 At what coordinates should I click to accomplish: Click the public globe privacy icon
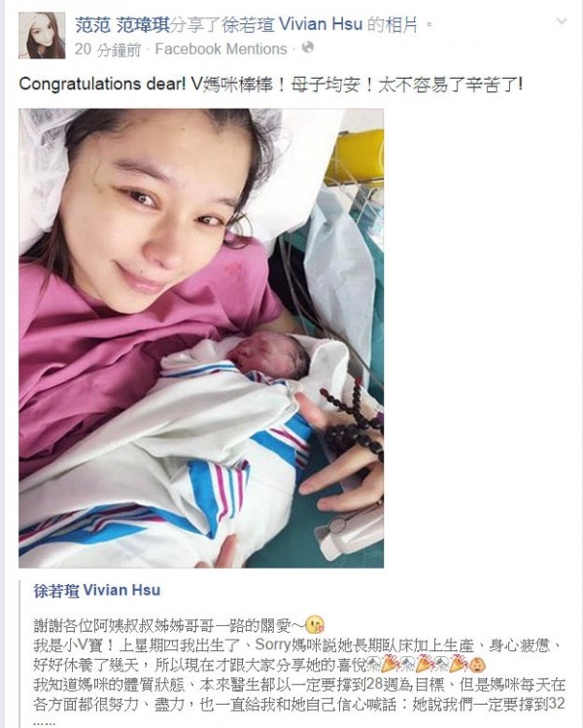tap(308, 48)
